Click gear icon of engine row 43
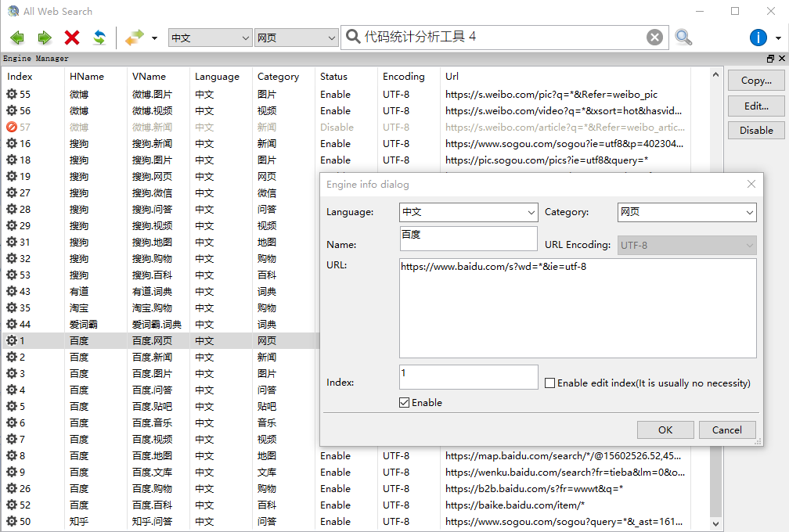 [x=12, y=291]
